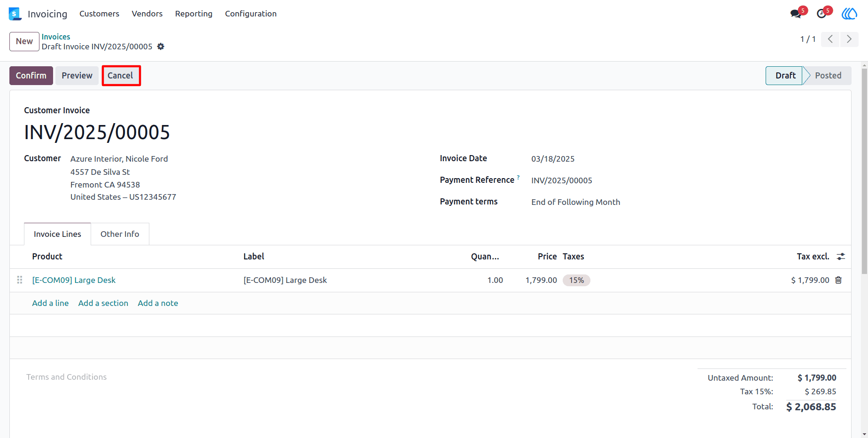Create a New invoice

(24, 41)
